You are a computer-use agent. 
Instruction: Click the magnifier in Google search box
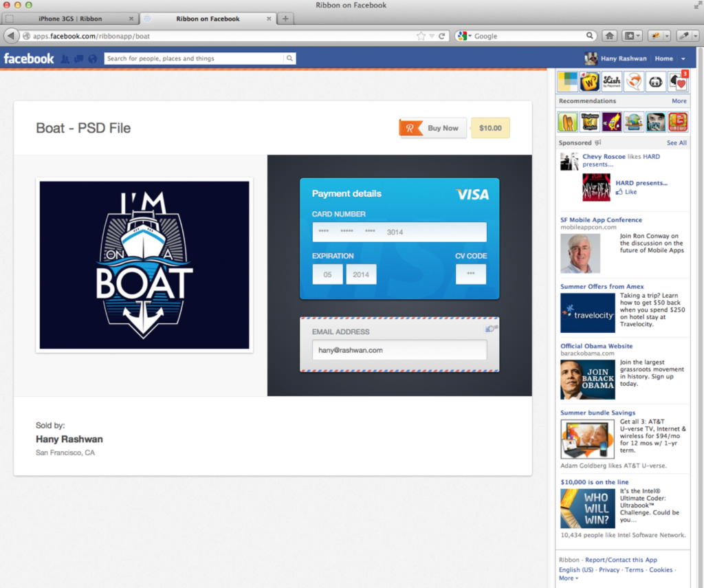click(x=589, y=36)
